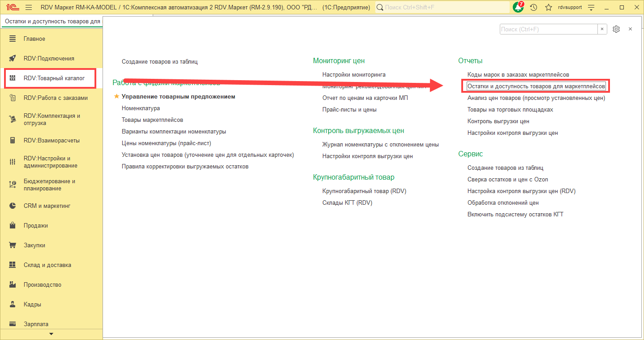The width and height of the screenshot is (644, 340).
Task: Open Товары на торговых площадках report
Action: pos(510,109)
